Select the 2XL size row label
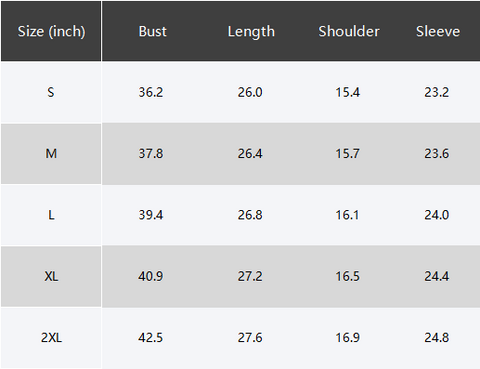480x369 pixels. (51, 338)
